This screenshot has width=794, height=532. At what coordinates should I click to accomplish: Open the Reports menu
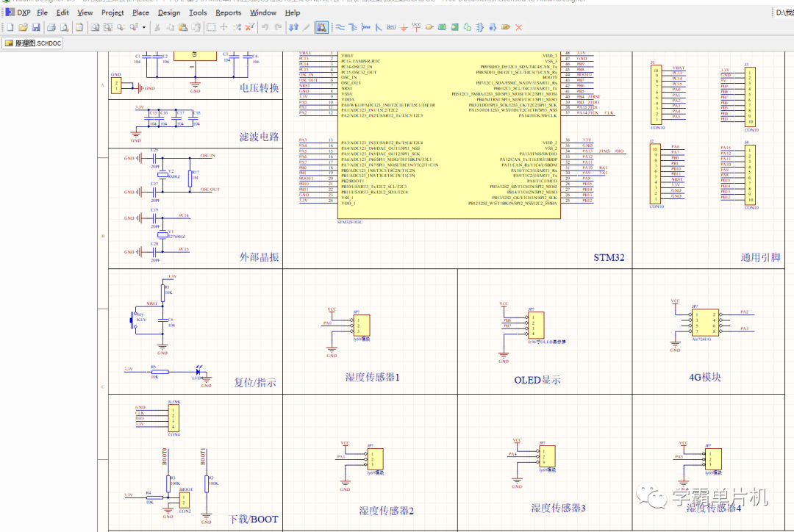(229, 12)
